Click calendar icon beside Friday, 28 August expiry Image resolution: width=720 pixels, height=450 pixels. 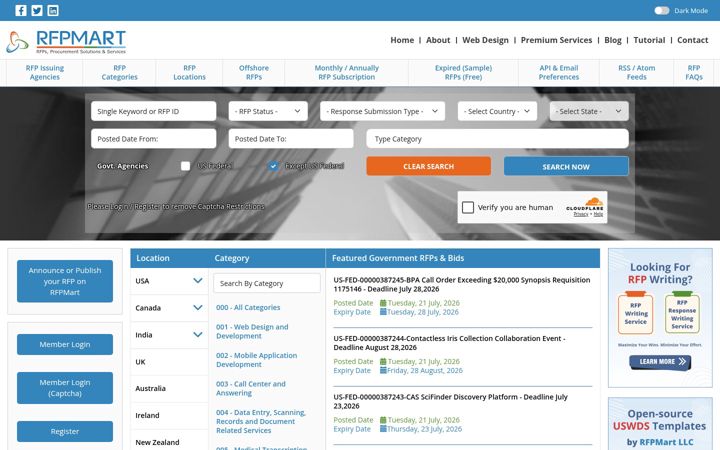coord(383,370)
